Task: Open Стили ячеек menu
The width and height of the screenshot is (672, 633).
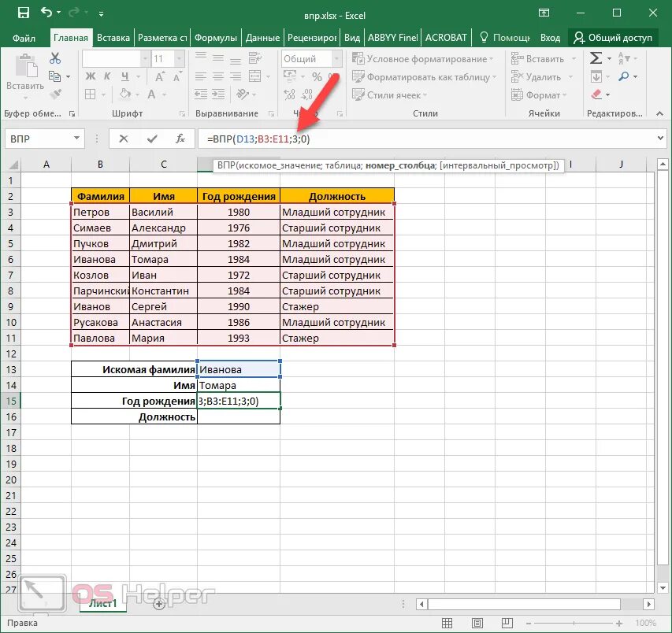Action: pyautogui.click(x=390, y=95)
